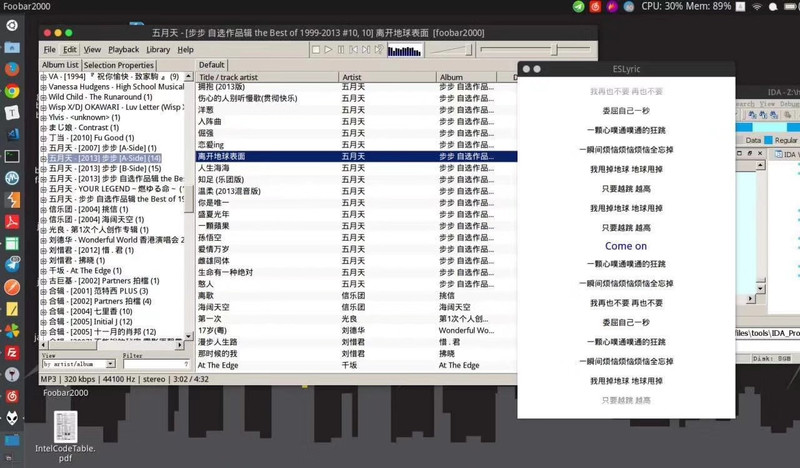
Task: Open the Typora 'T' app in dock
Action: tap(12, 113)
